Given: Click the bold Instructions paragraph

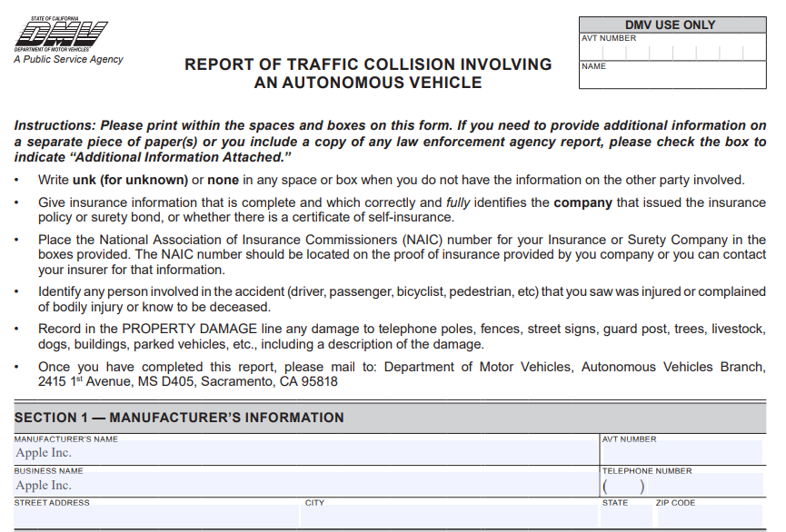Looking at the screenshot, I should (390, 142).
